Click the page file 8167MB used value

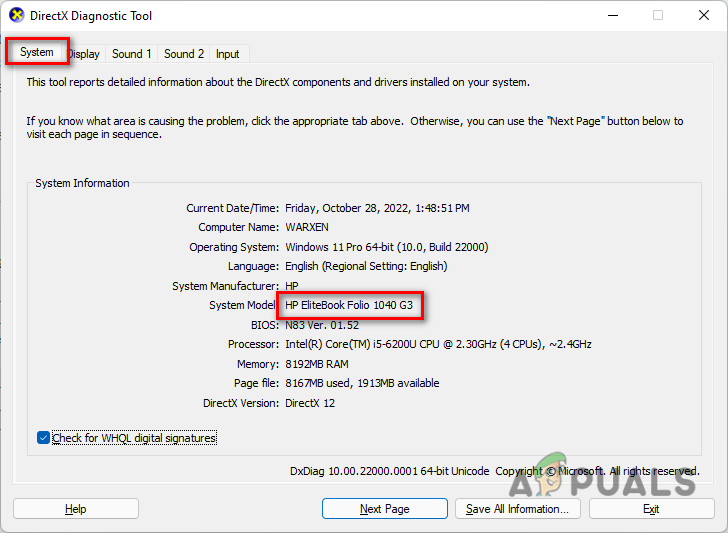coord(362,384)
